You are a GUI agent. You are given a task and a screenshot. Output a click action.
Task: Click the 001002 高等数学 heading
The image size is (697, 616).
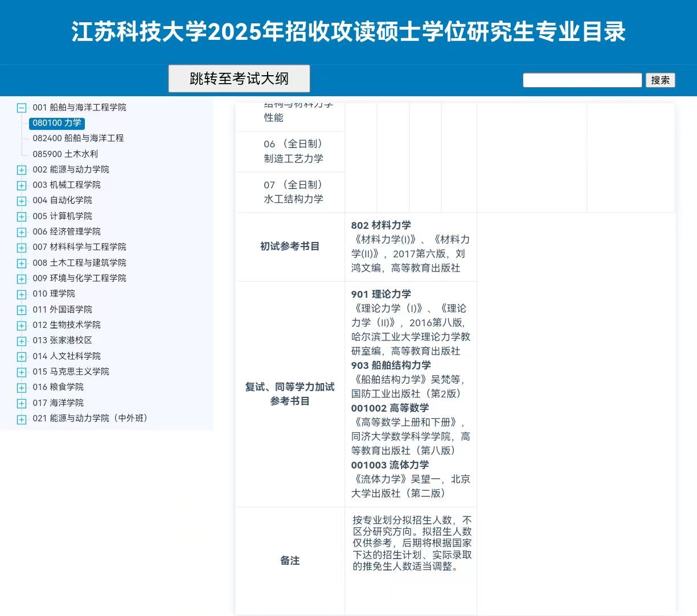tap(390, 408)
